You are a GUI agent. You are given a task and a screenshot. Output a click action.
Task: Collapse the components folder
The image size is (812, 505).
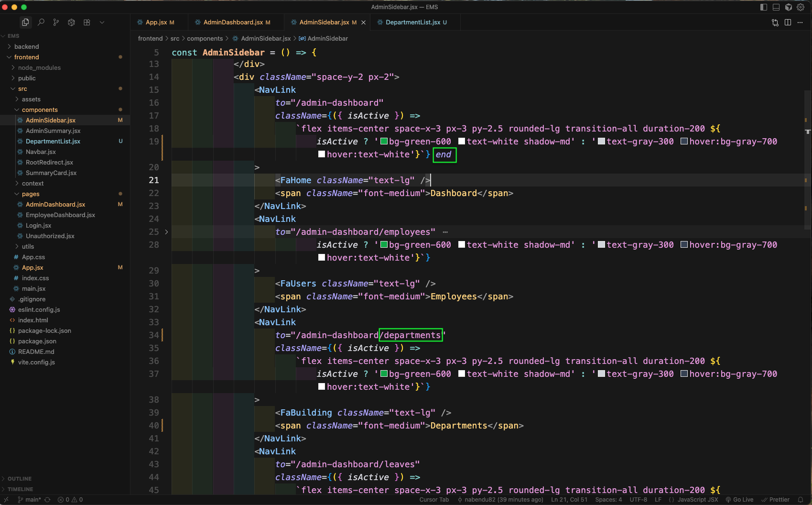point(65,110)
